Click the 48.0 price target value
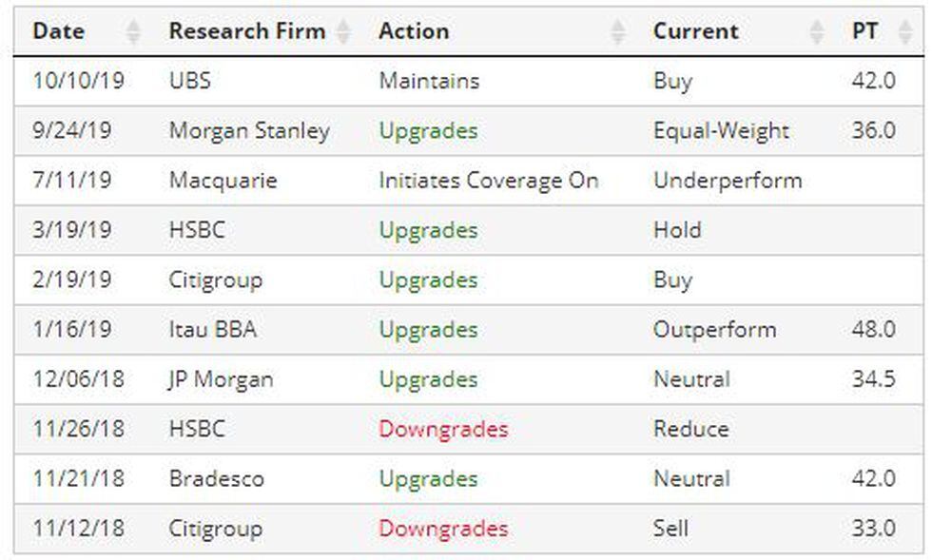The height and width of the screenshot is (560, 932). point(873,330)
